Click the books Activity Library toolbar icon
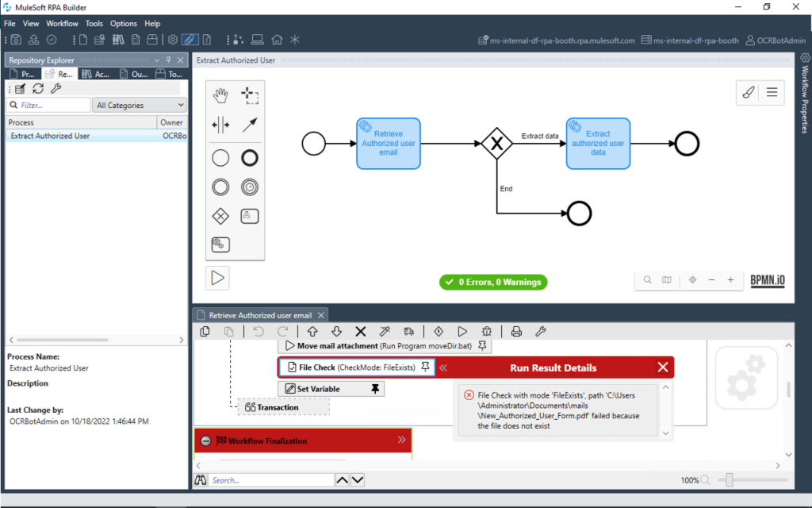 [x=118, y=40]
